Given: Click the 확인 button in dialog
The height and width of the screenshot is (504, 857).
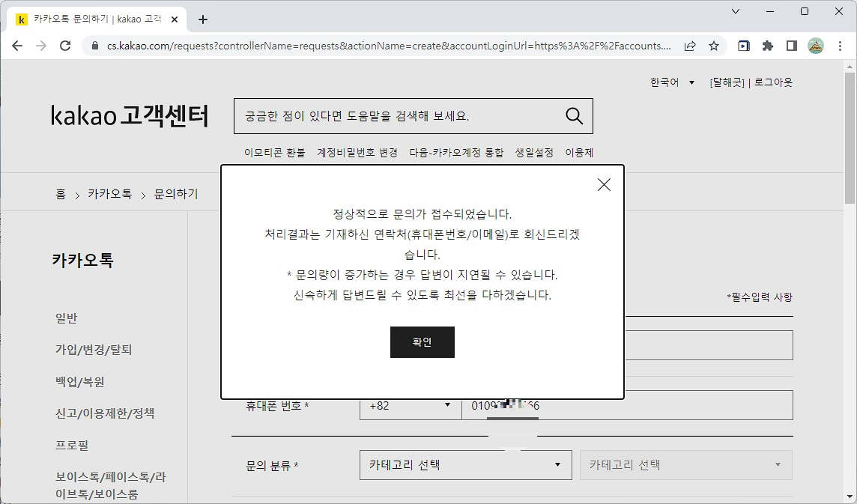Looking at the screenshot, I should (422, 342).
